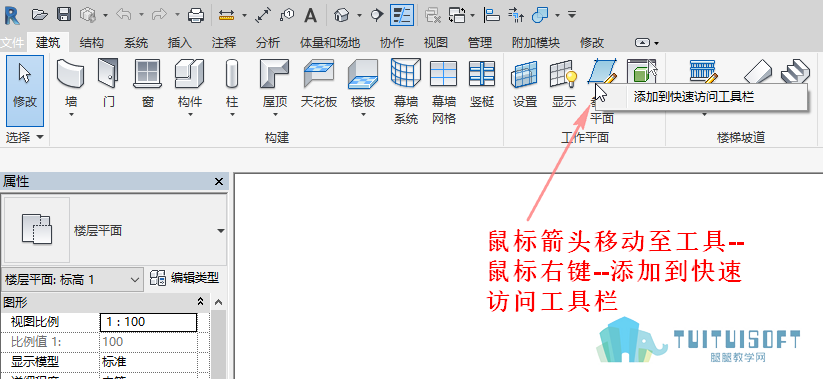Click the Align tool icon in the quick access bar
The width and height of the screenshot is (823, 379).
pyautogui.click(x=492, y=16)
